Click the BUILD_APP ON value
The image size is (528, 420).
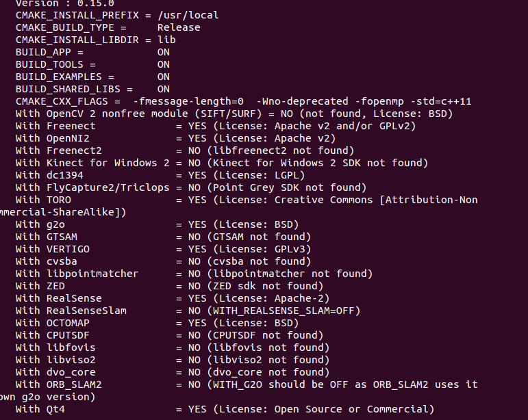coord(164,52)
